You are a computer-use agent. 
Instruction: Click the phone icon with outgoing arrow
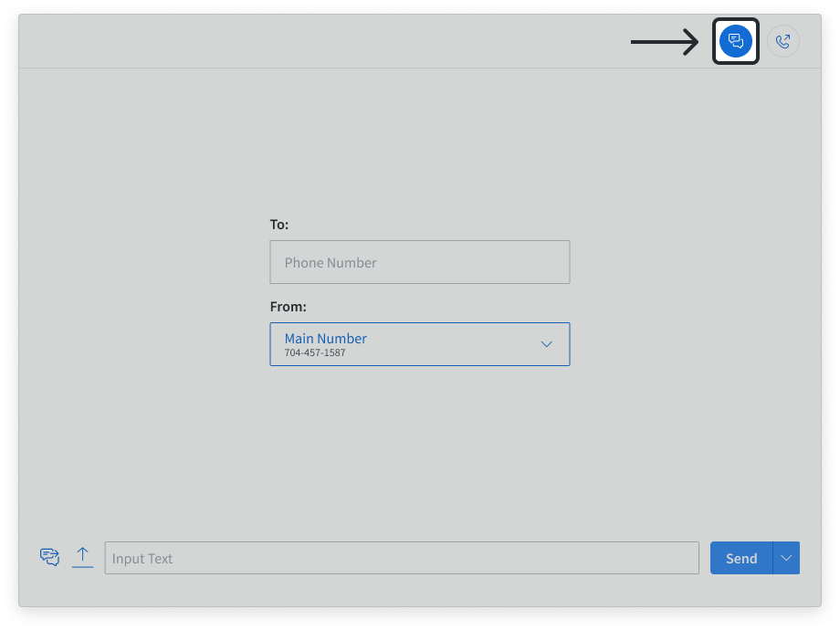(x=782, y=40)
